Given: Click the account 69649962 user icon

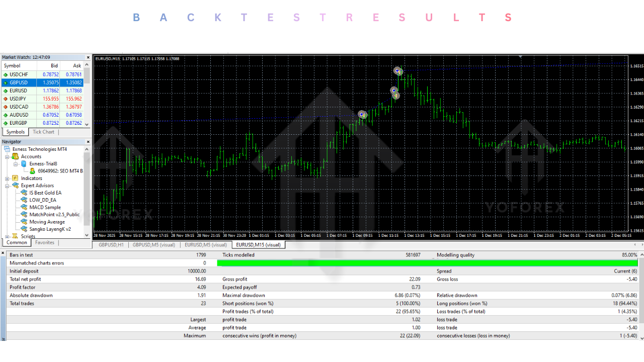Looking at the screenshot, I should point(32,171).
